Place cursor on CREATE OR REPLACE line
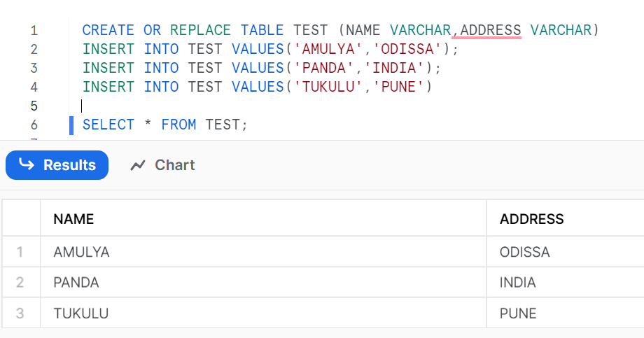Image resolution: width=644 pixels, height=338 pixels. (341, 30)
